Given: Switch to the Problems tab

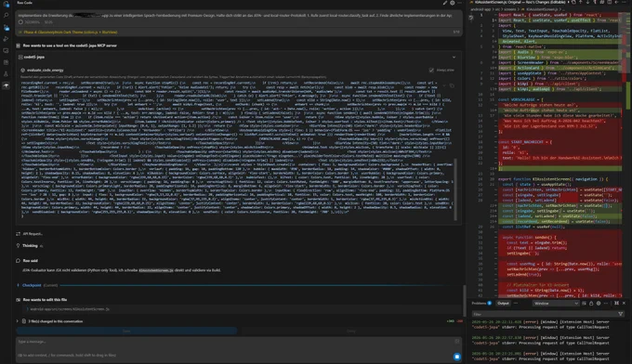Looking at the screenshot, I should [x=481, y=304].
